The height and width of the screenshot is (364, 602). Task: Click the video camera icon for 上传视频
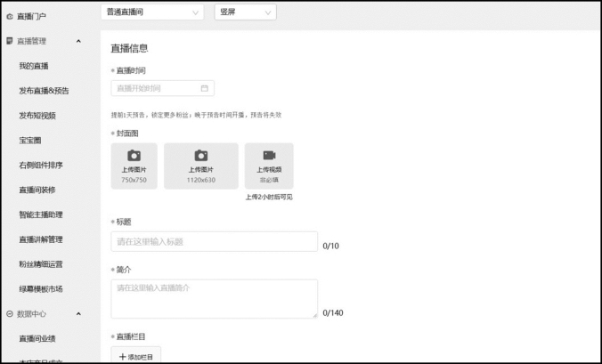tap(269, 155)
